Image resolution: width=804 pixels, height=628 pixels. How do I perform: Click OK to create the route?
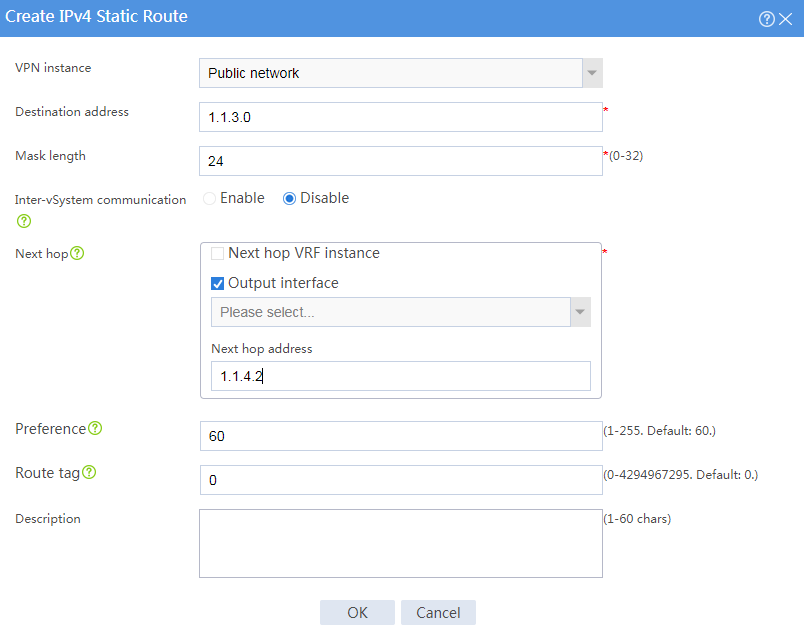point(357,613)
